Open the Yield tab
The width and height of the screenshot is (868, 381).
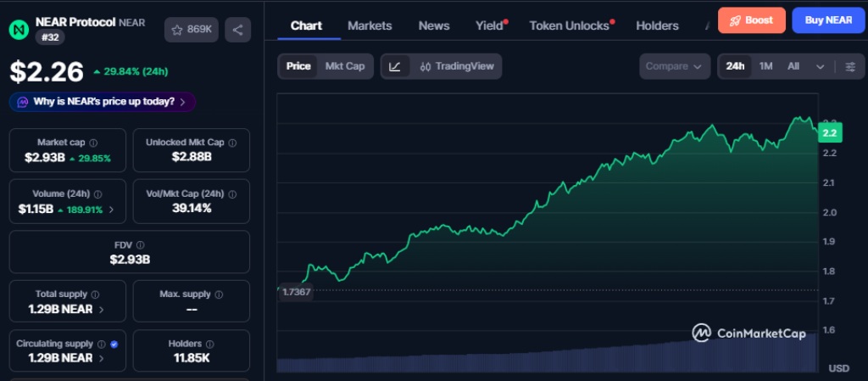point(489,25)
